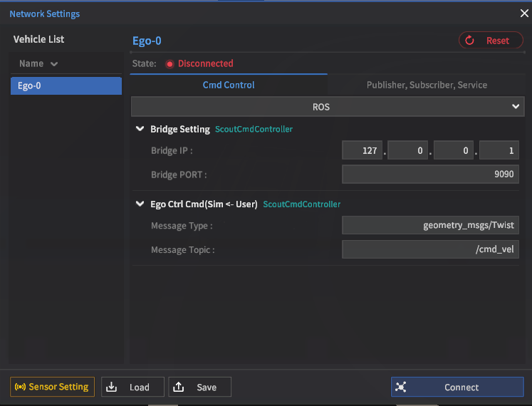This screenshot has width=532, height=406.
Task: Collapse the Ego Ctrl Cmd section
Action: pyautogui.click(x=140, y=204)
